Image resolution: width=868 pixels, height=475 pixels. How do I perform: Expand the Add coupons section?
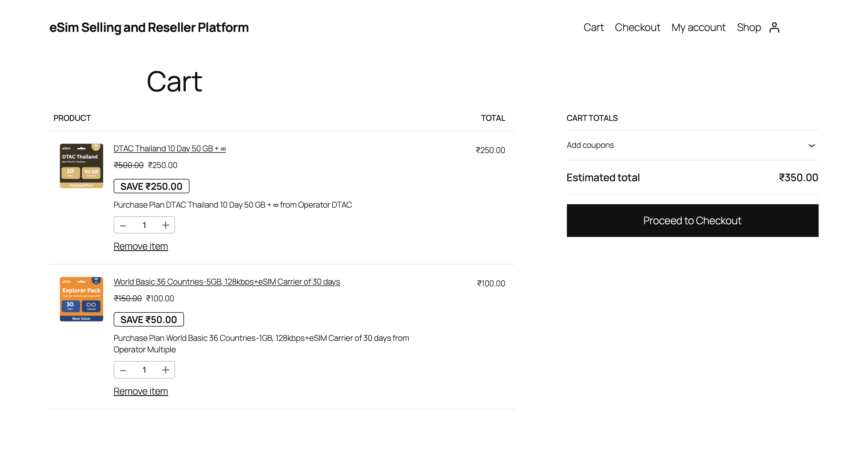812,145
